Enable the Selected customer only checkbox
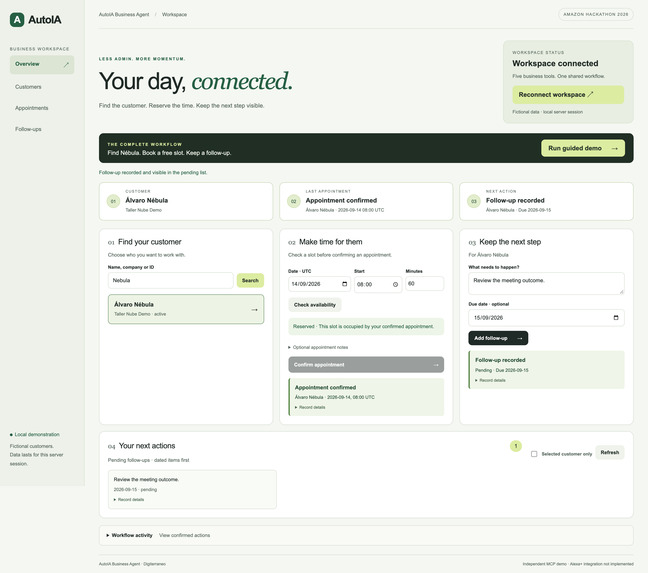 point(534,454)
